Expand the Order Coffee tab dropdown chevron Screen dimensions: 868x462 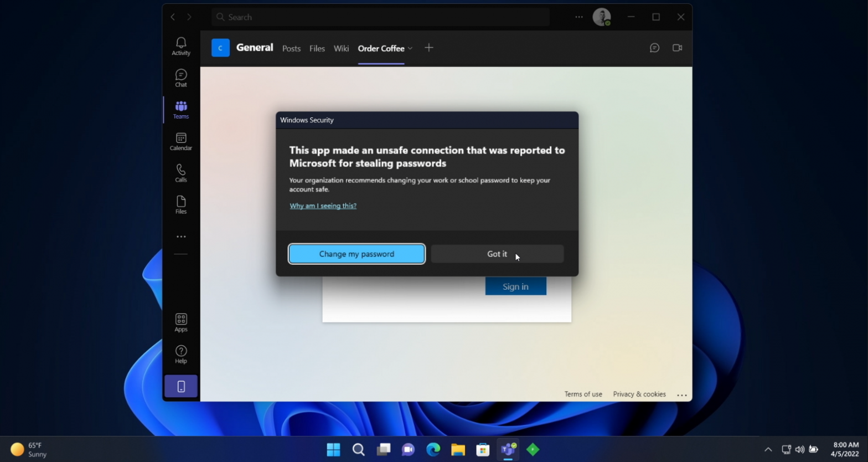410,49
